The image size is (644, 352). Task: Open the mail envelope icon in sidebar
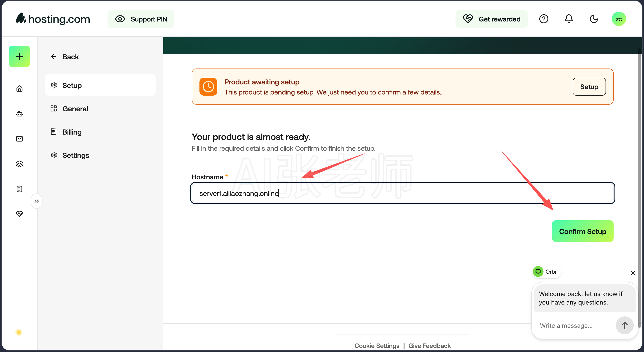click(x=19, y=139)
